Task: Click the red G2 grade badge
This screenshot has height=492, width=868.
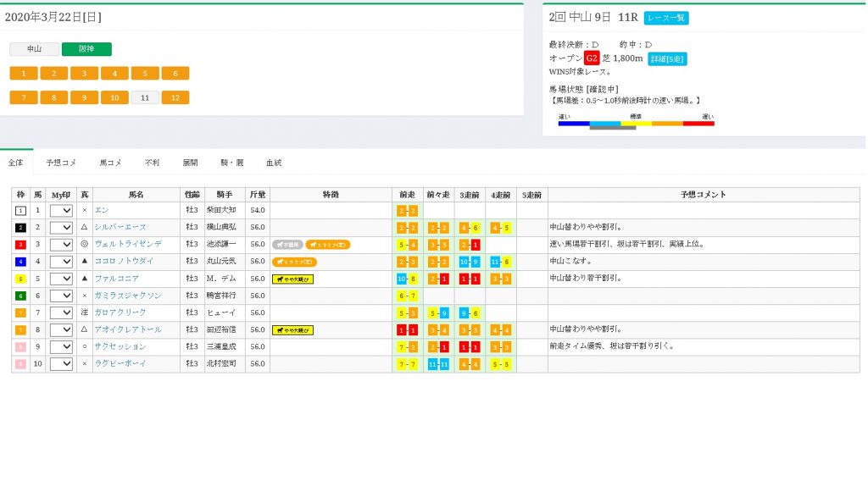Action: point(592,58)
